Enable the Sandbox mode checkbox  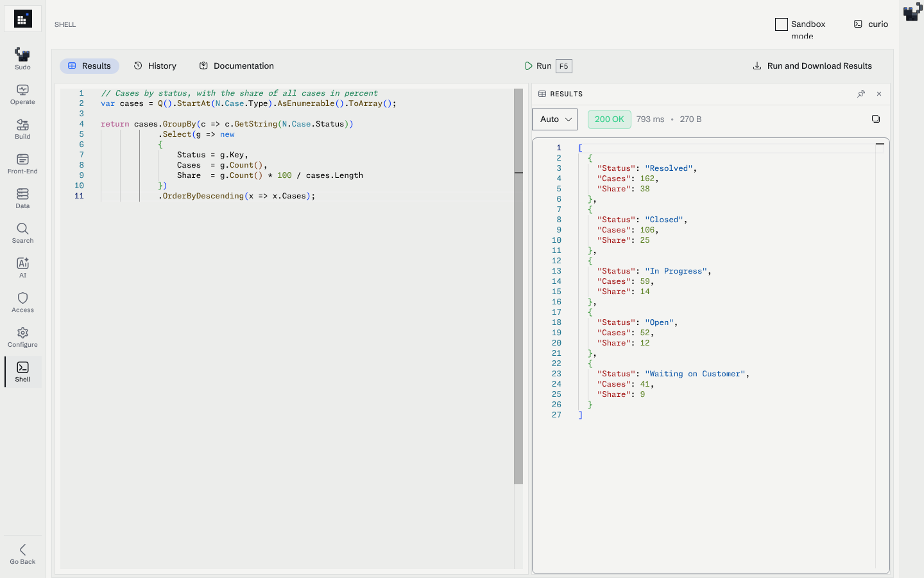click(x=782, y=24)
